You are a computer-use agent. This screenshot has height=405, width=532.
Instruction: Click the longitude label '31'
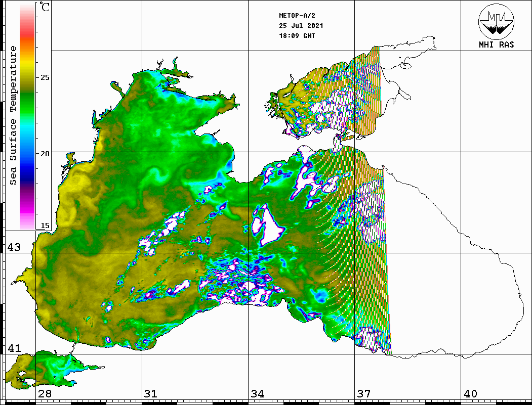point(151,393)
